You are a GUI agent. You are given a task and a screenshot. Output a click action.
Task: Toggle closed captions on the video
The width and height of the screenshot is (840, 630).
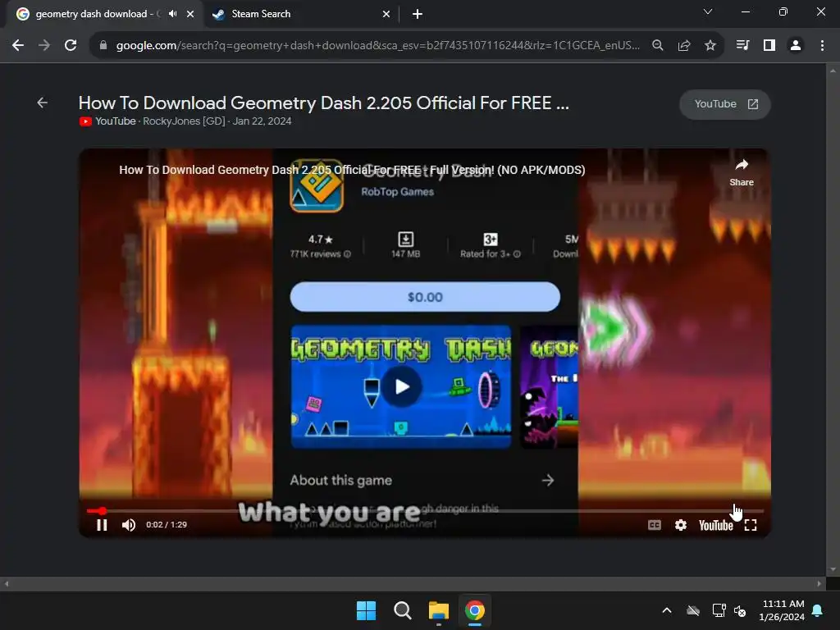click(654, 525)
